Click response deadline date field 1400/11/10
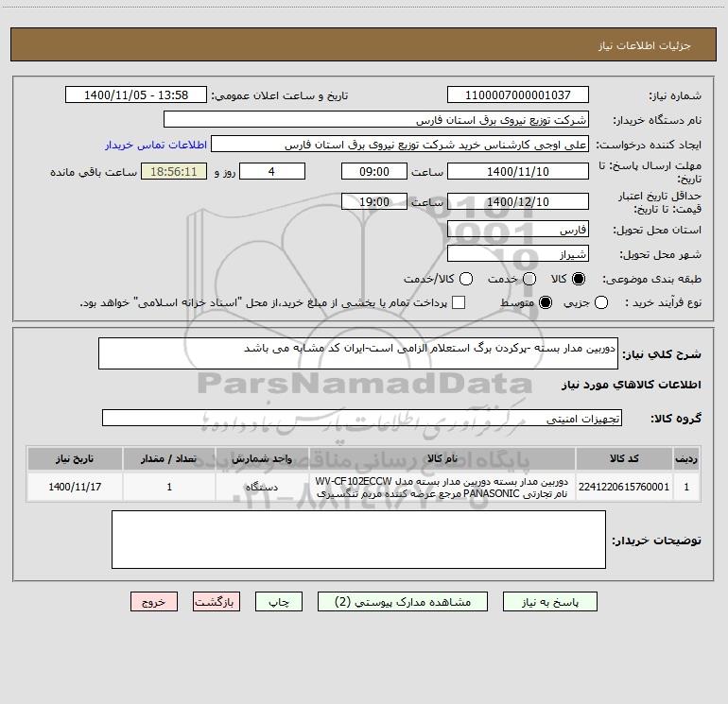This screenshot has width=728, height=704. 518,171
